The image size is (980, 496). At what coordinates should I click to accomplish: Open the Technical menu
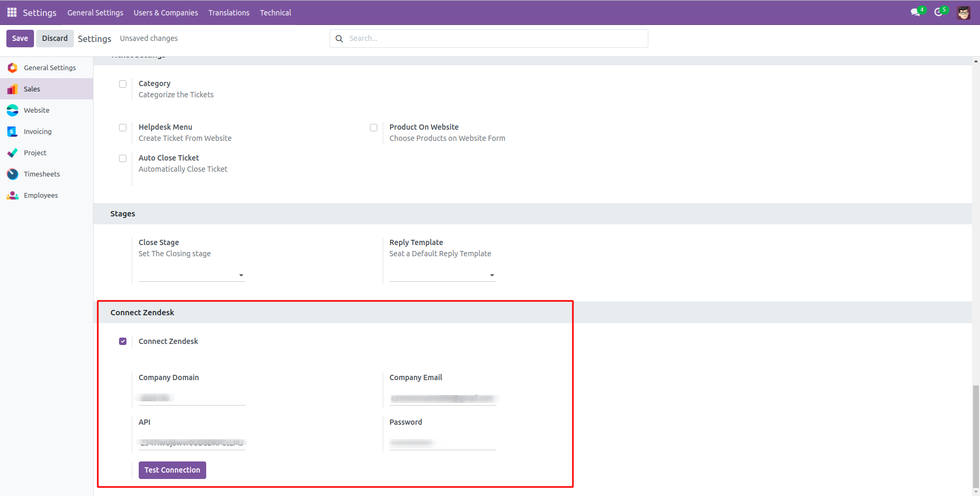(x=275, y=13)
